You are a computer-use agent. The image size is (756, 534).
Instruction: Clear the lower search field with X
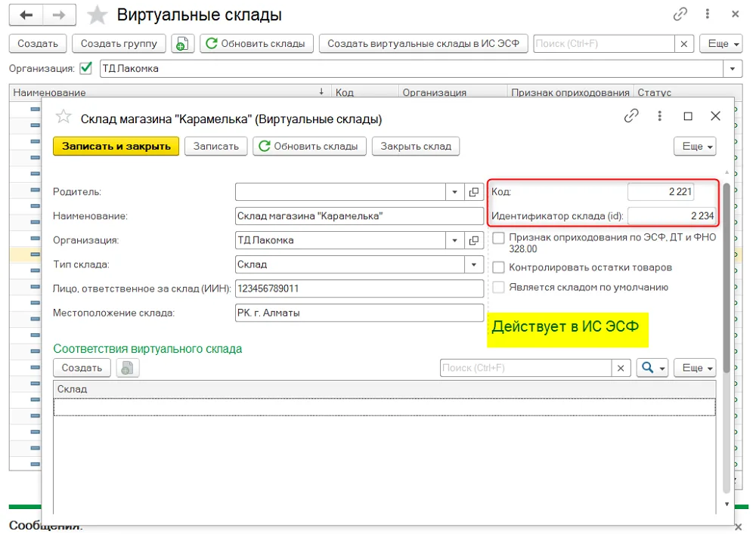[621, 369]
